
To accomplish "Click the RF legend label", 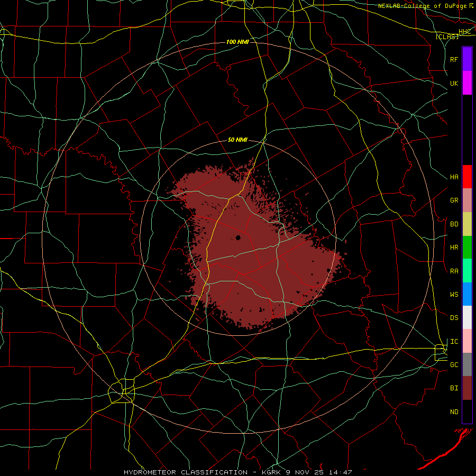I will pos(454,59).
